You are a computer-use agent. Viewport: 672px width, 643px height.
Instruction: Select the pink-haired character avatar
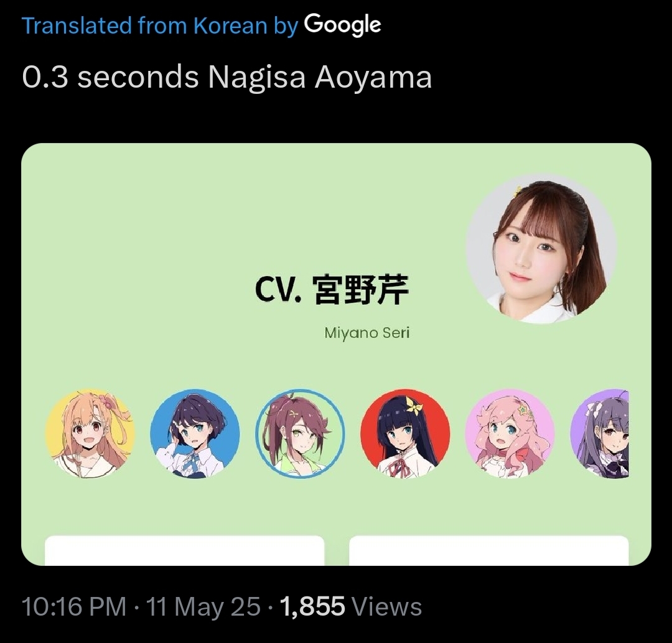[x=510, y=433]
